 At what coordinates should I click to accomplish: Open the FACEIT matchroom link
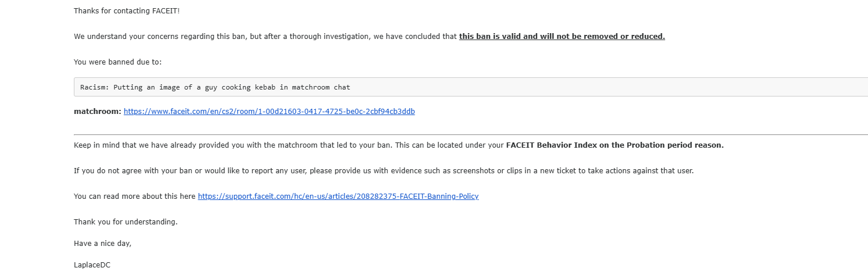[269, 111]
